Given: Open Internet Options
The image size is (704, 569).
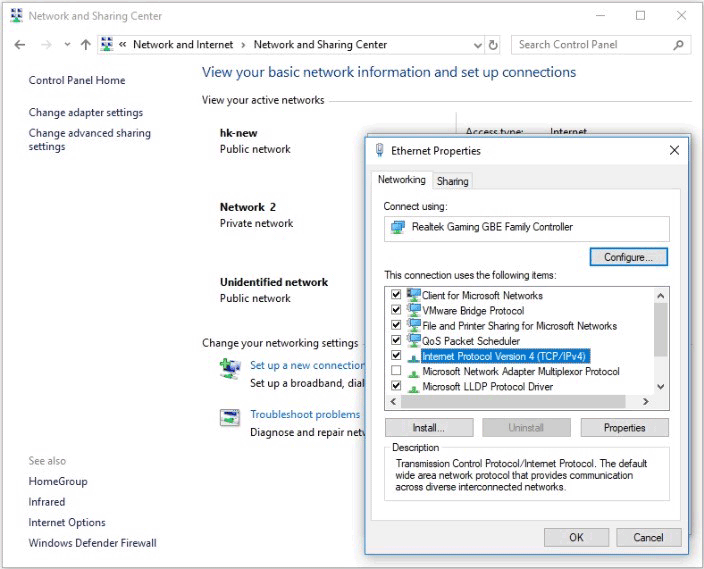Looking at the screenshot, I should tap(67, 522).
